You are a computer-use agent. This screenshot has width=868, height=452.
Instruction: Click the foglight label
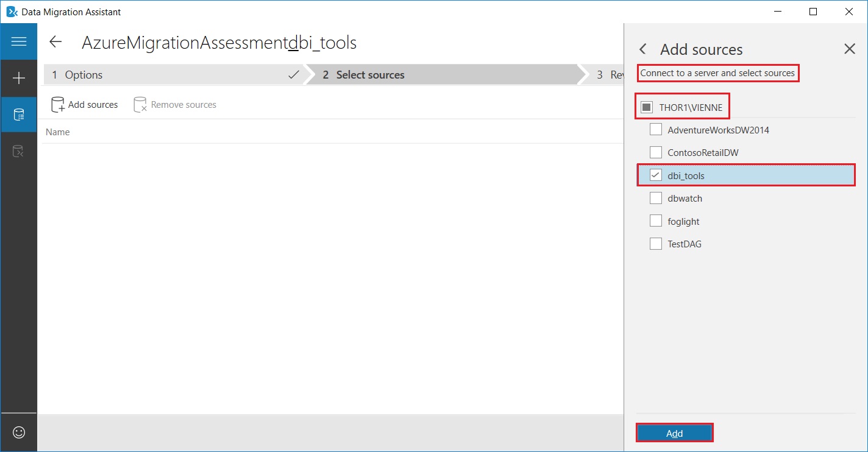pyautogui.click(x=684, y=222)
